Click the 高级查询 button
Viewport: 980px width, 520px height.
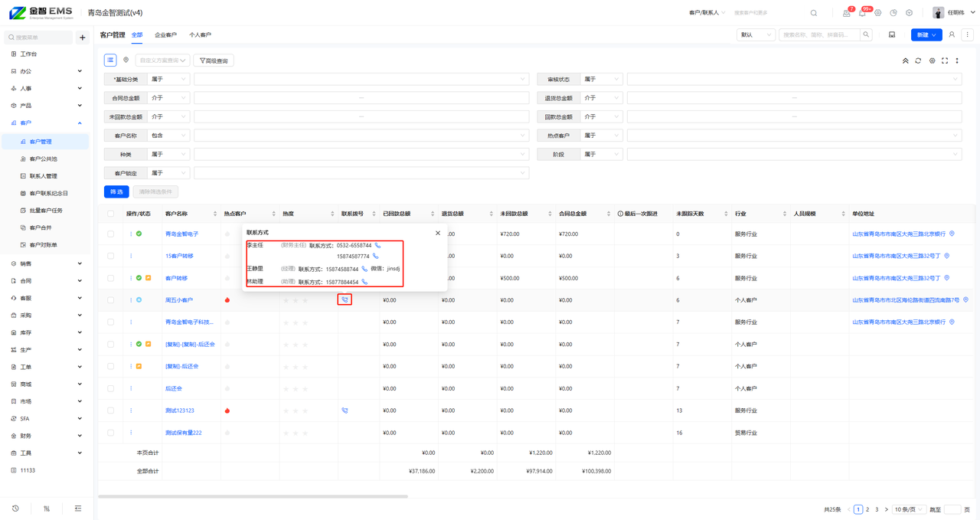tap(214, 61)
